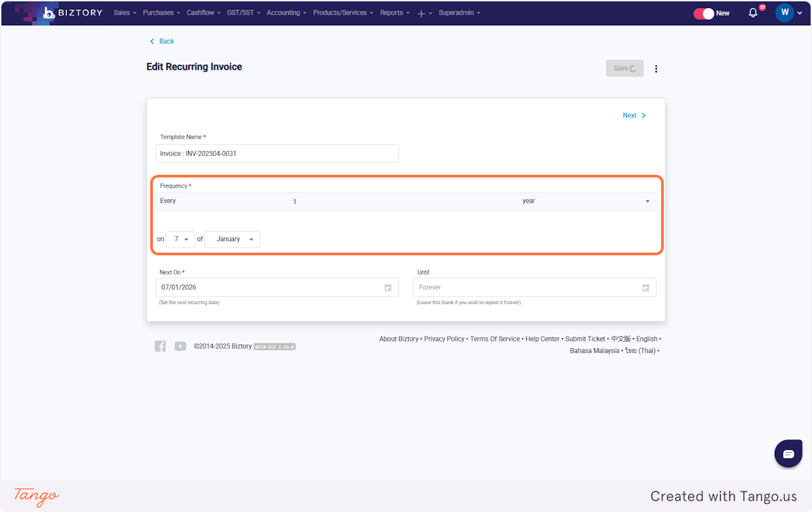The width and height of the screenshot is (812, 512).
Task: Open the Cashflow menu
Action: coord(204,13)
